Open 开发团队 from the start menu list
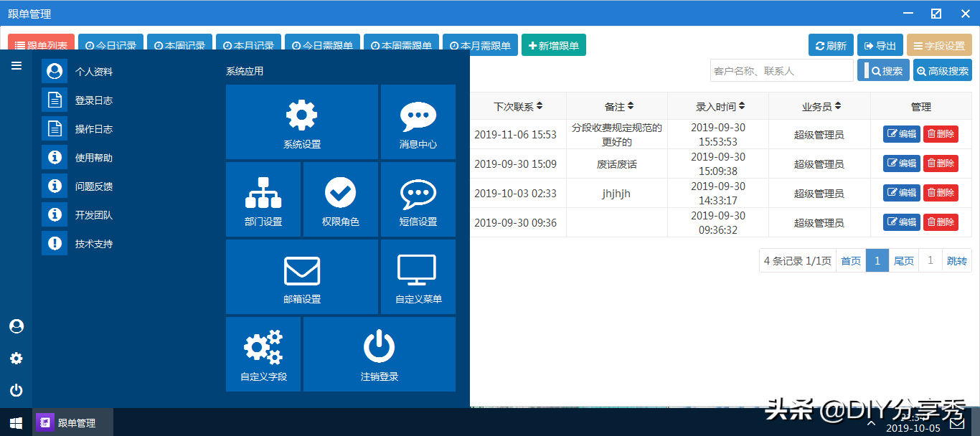Screen dimensions: 980x436 [77, 215]
